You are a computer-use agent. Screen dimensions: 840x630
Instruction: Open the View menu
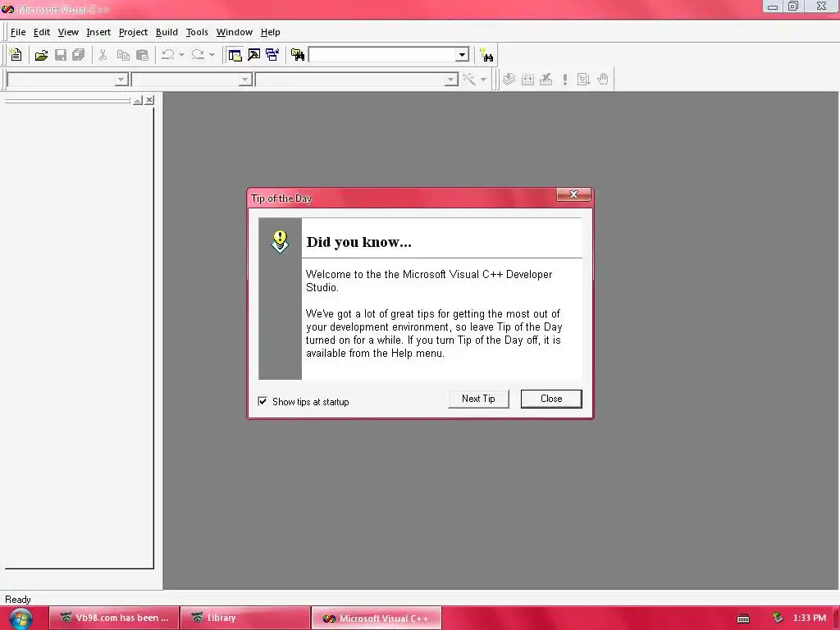pos(68,32)
